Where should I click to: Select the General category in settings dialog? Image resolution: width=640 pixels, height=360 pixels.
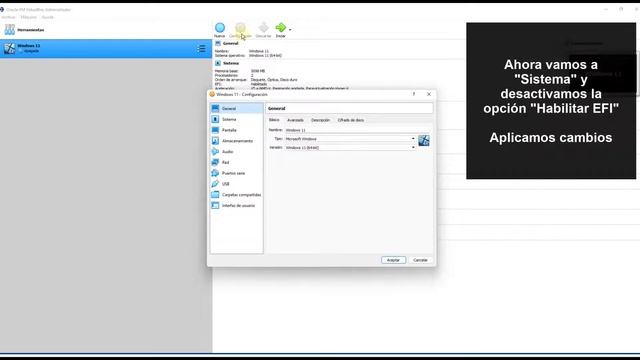point(237,109)
